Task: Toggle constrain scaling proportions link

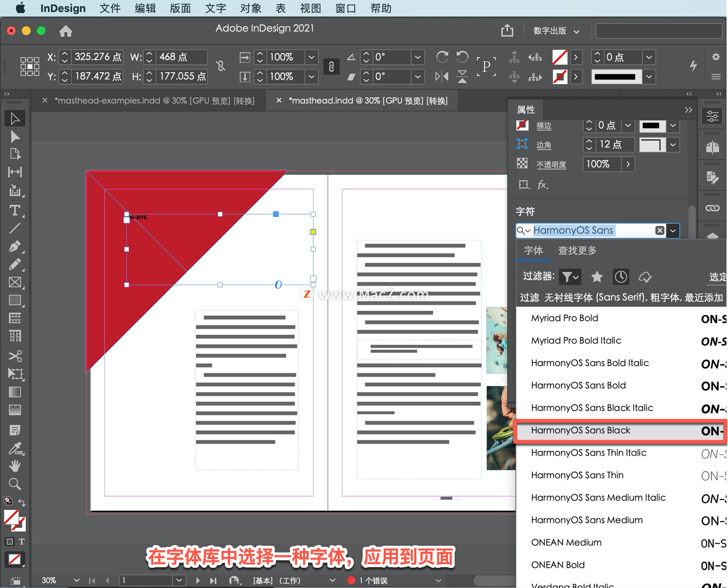Action: pyautogui.click(x=331, y=67)
